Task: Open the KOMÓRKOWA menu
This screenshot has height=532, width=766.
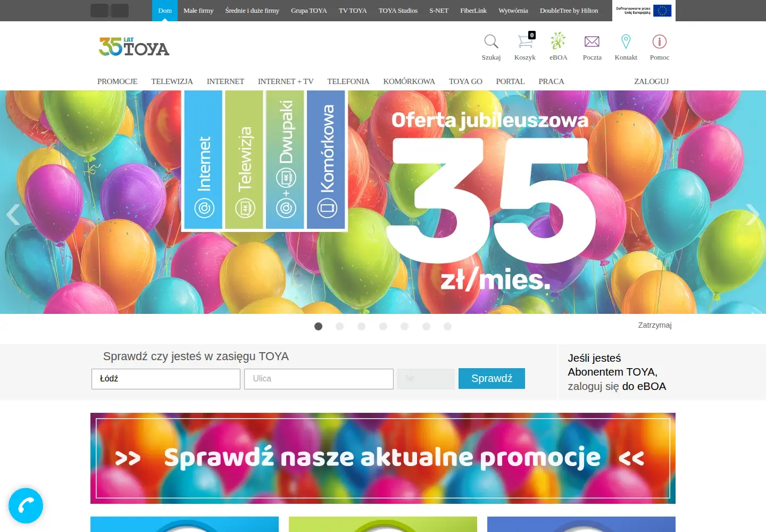Action: [409, 81]
